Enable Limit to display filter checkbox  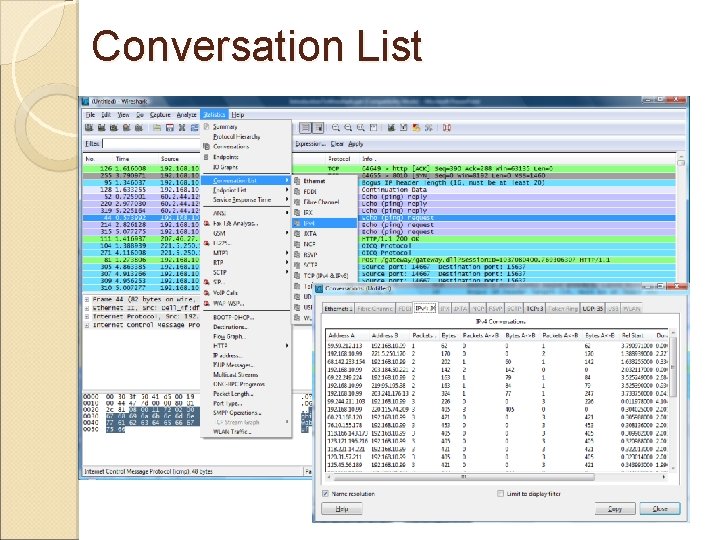(x=501, y=494)
